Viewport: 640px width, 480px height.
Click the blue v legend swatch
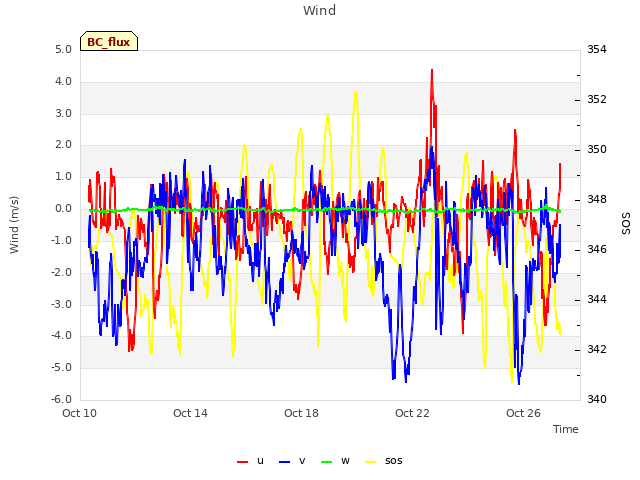(284, 462)
